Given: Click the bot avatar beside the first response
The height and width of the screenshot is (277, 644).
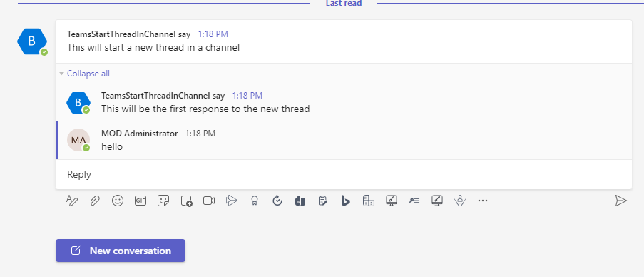Looking at the screenshot, I should click(x=78, y=103).
